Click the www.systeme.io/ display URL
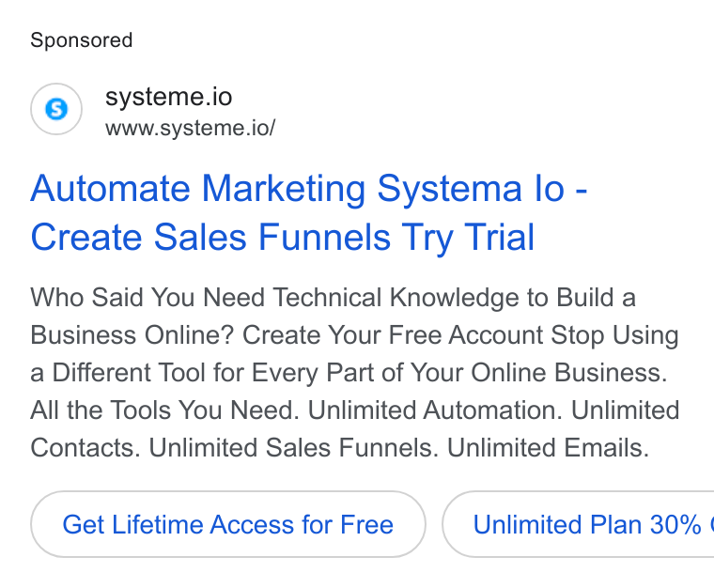The image size is (714, 588). click(x=191, y=128)
